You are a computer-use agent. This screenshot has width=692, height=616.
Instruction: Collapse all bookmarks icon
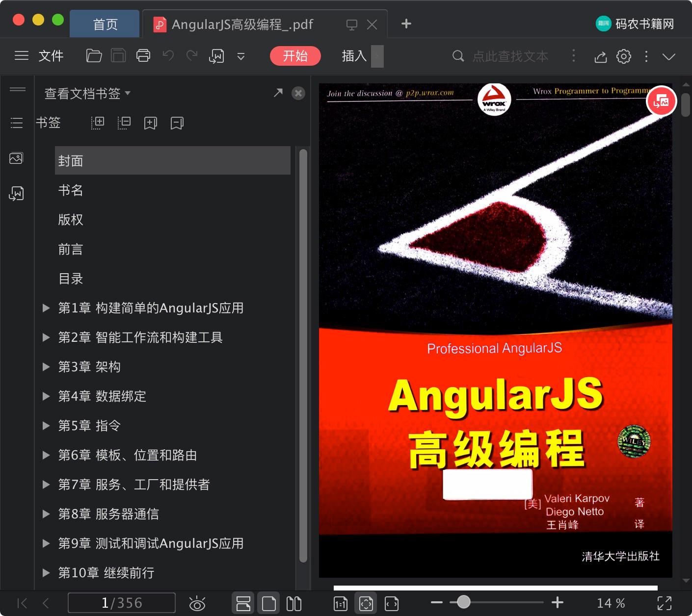tap(124, 123)
